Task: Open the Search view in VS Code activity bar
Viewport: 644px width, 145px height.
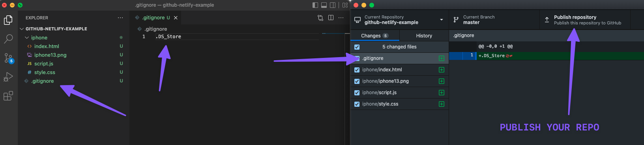Action: coord(8,39)
